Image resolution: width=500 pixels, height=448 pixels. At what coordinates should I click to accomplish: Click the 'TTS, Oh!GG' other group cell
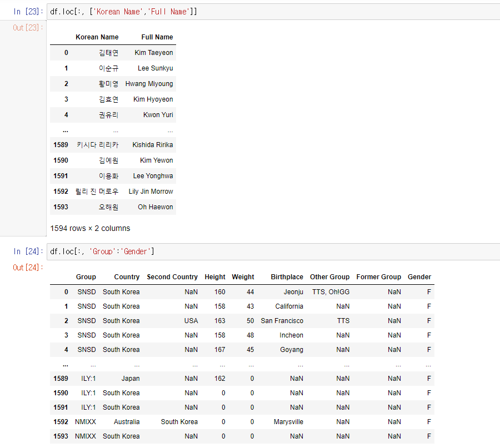tap(331, 292)
